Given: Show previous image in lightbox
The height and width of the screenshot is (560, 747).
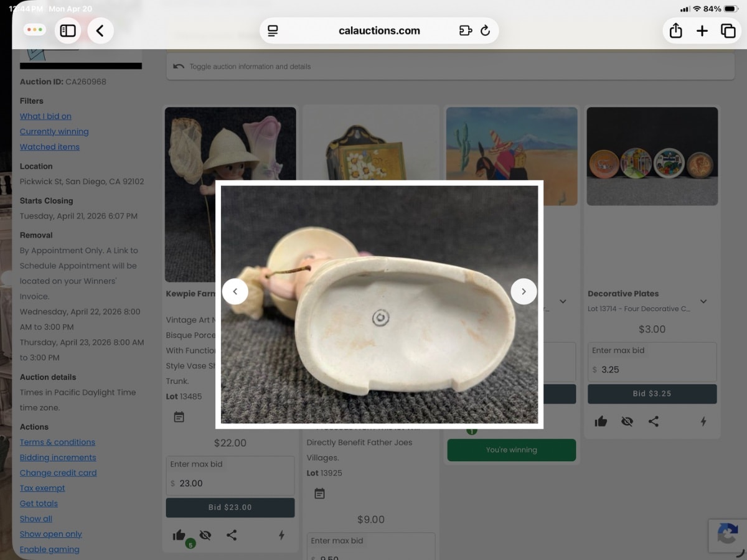Looking at the screenshot, I should point(235,291).
